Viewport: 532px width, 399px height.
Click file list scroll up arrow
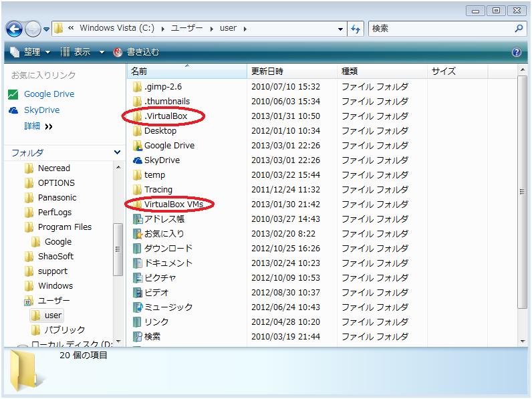(x=523, y=70)
